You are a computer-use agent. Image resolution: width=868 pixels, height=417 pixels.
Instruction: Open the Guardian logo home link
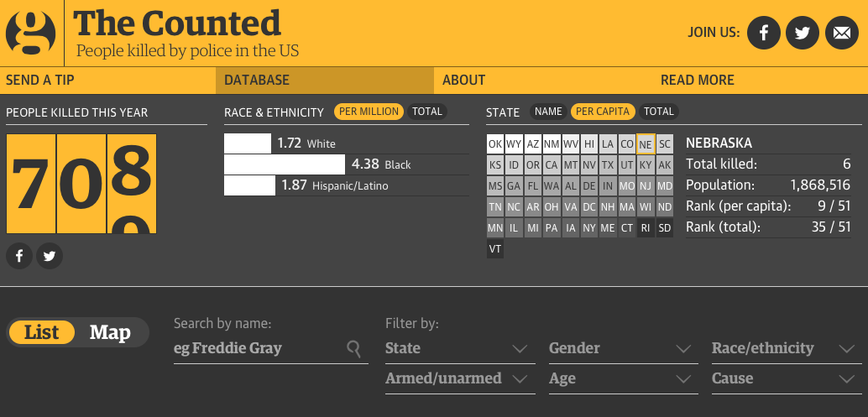click(31, 34)
